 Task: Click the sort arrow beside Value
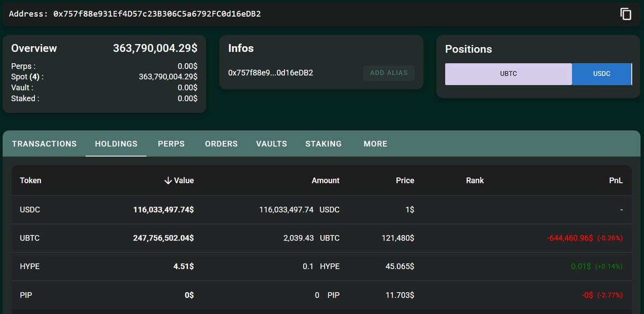168,181
